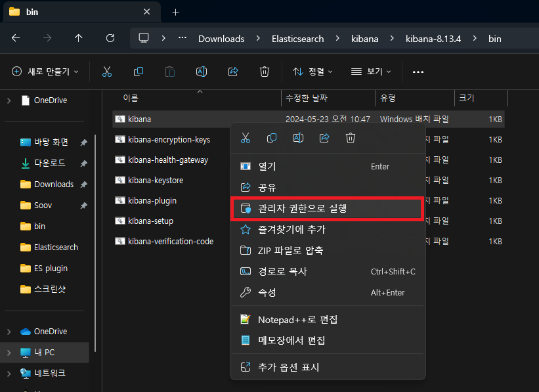Click the Cut icon in the toolbar

(x=107, y=72)
